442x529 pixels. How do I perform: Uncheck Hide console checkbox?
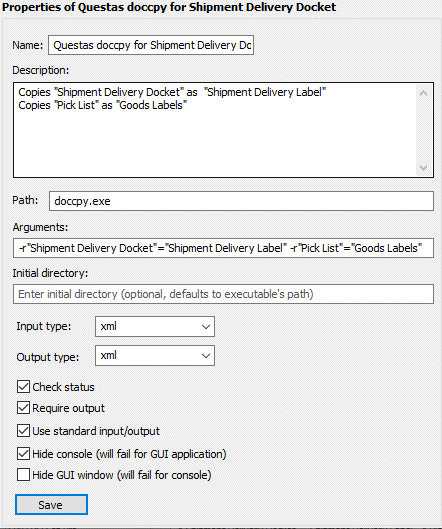pyautogui.click(x=23, y=454)
